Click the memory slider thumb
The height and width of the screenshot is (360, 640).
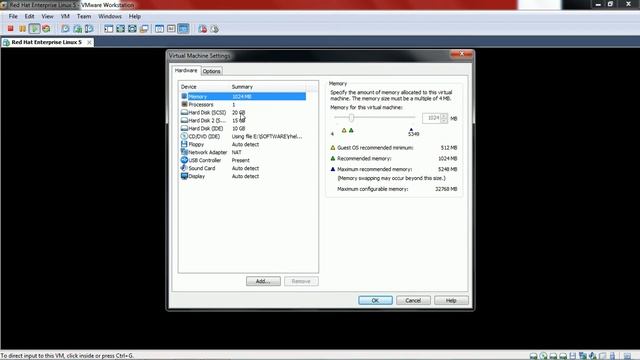[x=351, y=118]
